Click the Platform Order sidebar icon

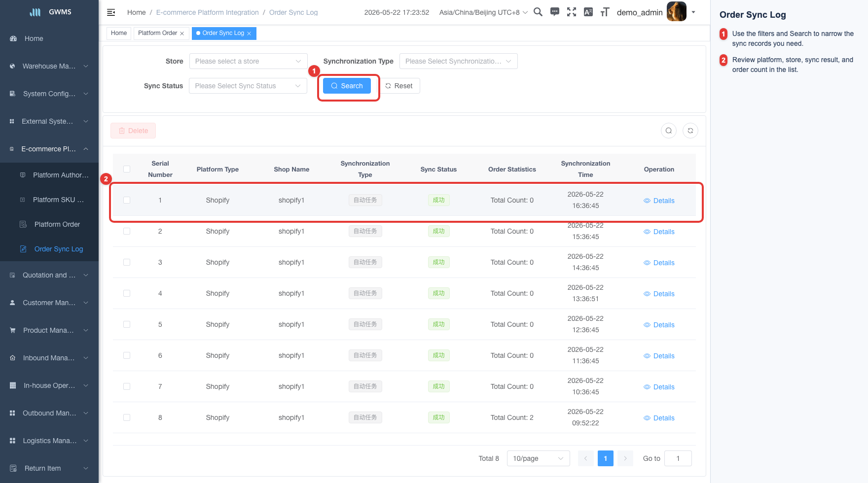pyautogui.click(x=23, y=224)
